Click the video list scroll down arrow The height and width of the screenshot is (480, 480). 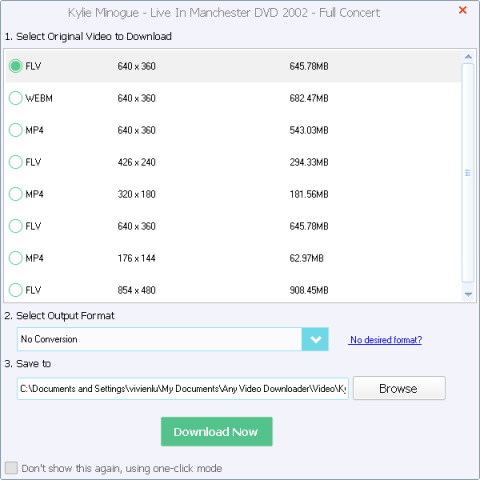(468, 294)
